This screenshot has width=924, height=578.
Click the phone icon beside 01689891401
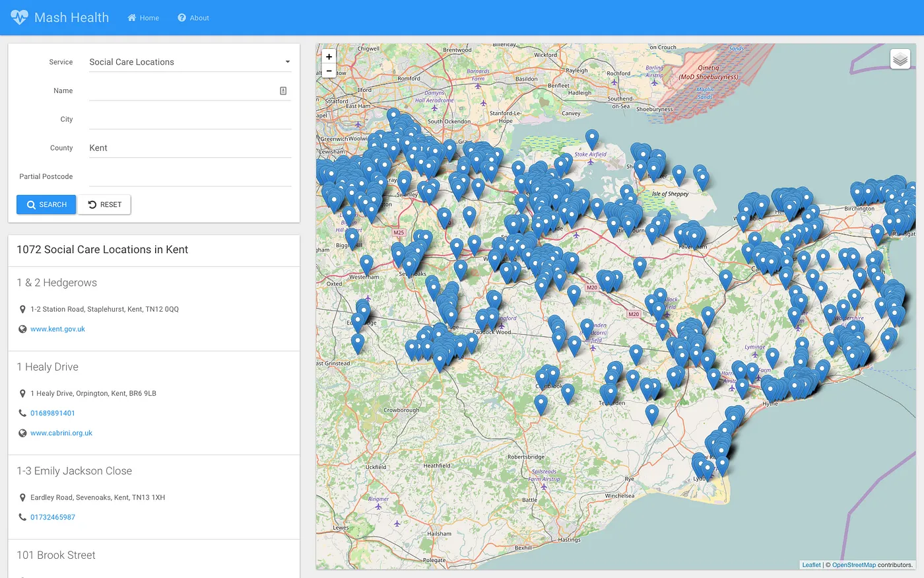pyautogui.click(x=22, y=414)
